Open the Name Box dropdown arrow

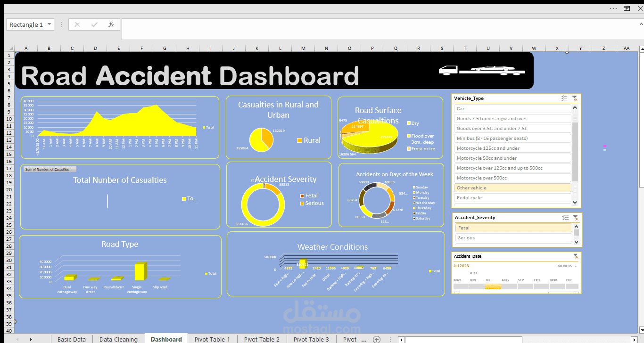pos(50,24)
